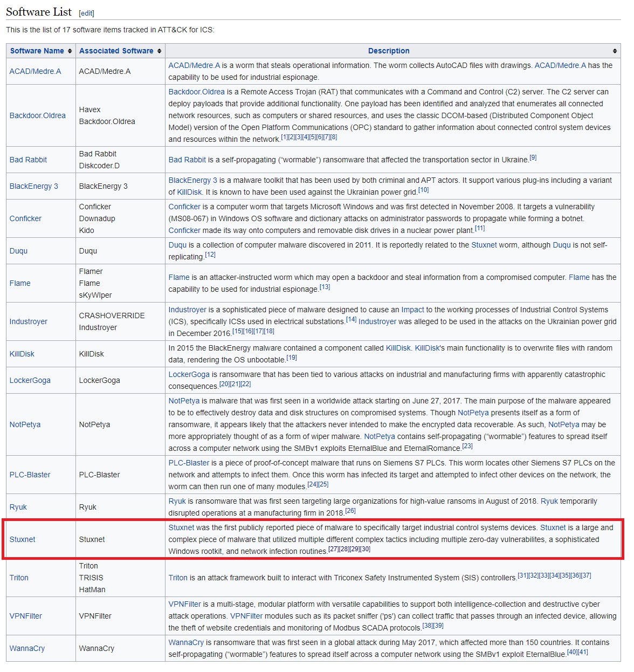Open citation [20] in LockerGoga row
The image size is (634, 672).
[x=224, y=384]
